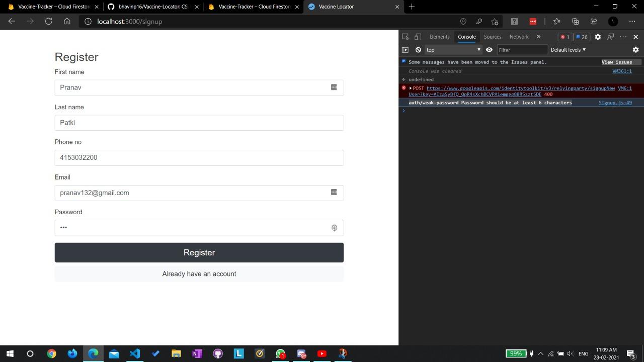Click the DevTools send feedback icon
Viewport: 644px width, 362px height.
(x=610, y=37)
